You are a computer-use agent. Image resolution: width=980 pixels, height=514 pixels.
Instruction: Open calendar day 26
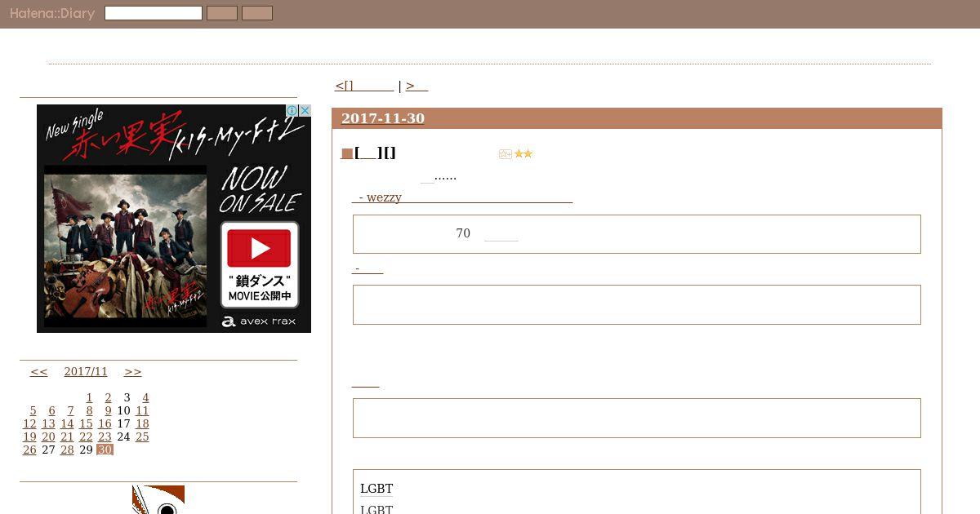(x=29, y=450)
